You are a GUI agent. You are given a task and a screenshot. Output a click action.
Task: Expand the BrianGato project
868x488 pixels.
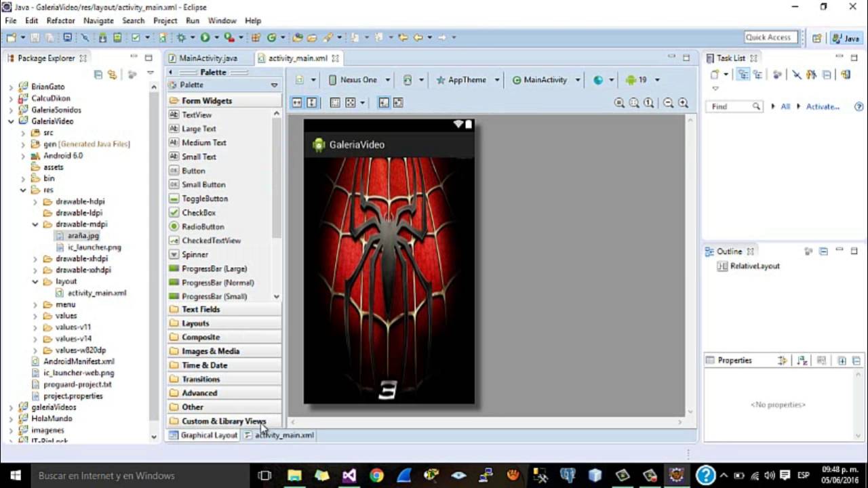(11, 87)
